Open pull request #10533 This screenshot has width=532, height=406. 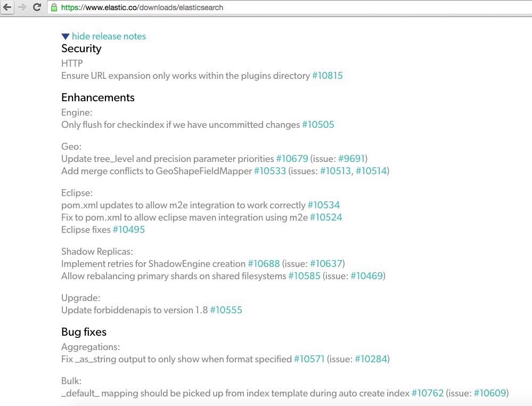point(270,170)
